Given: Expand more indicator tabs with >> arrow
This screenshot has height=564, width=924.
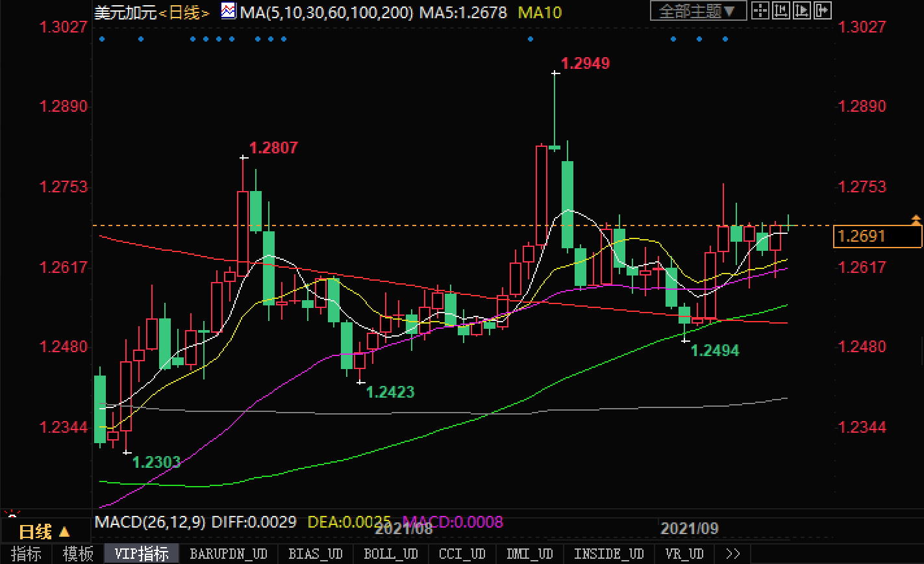Looking at the screenshot, I should 733,554.
